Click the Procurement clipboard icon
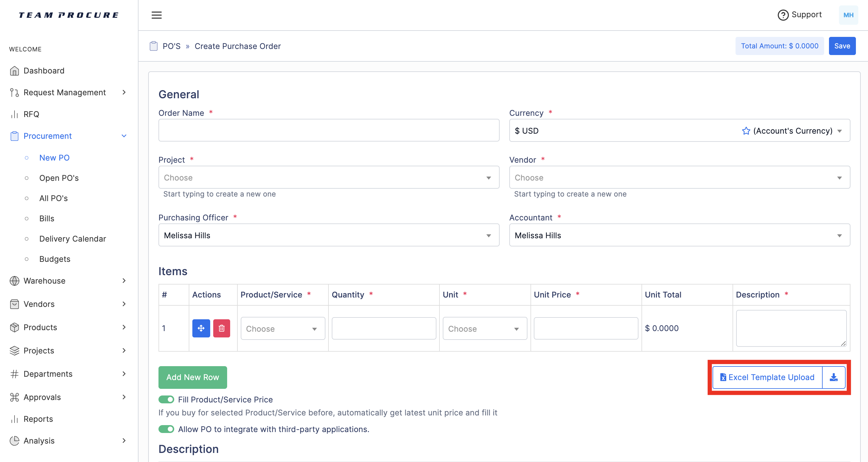The image size is (868, 462). 15,136
